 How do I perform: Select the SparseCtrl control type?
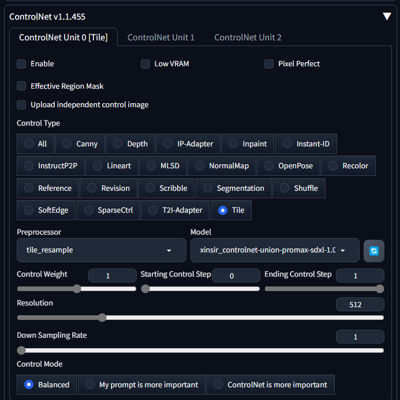tap(108, 210)
